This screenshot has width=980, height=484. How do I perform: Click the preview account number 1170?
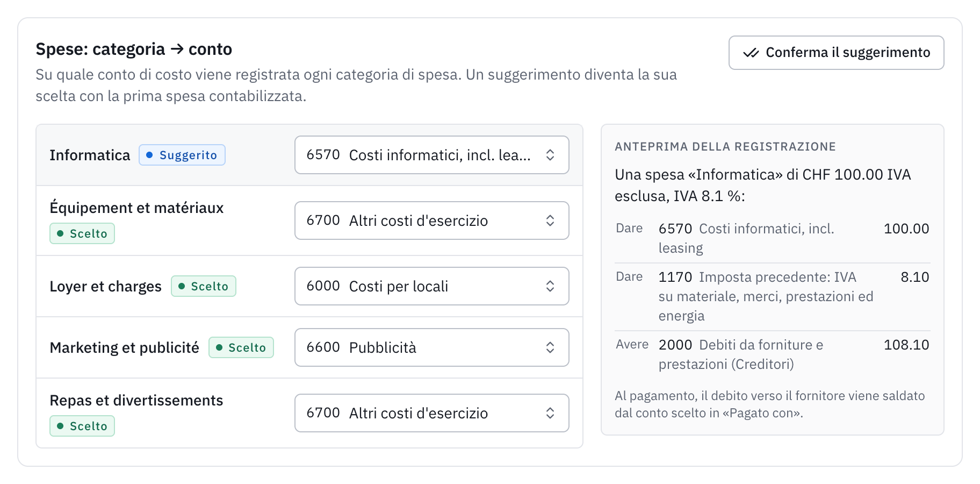(675, 277)
